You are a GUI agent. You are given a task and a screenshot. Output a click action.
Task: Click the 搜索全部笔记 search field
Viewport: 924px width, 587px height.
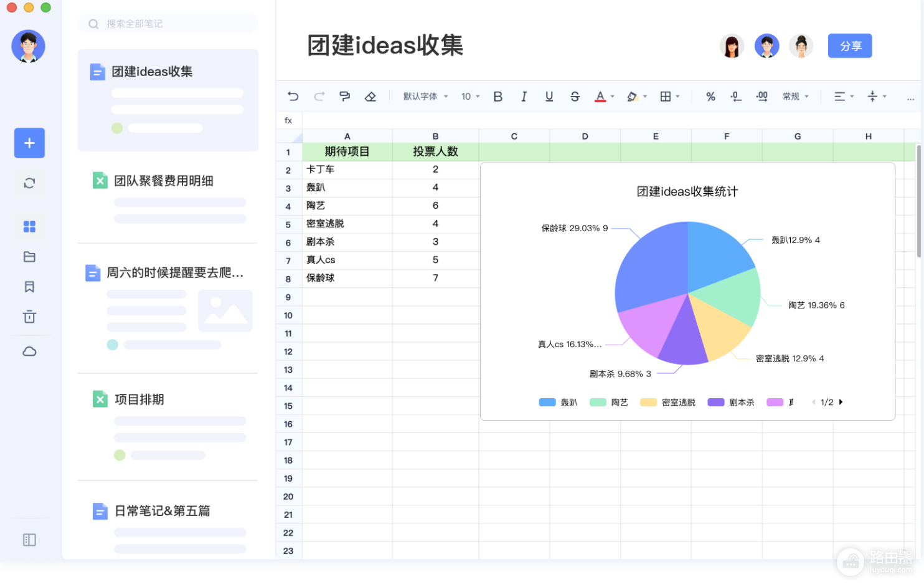(168, 24)
